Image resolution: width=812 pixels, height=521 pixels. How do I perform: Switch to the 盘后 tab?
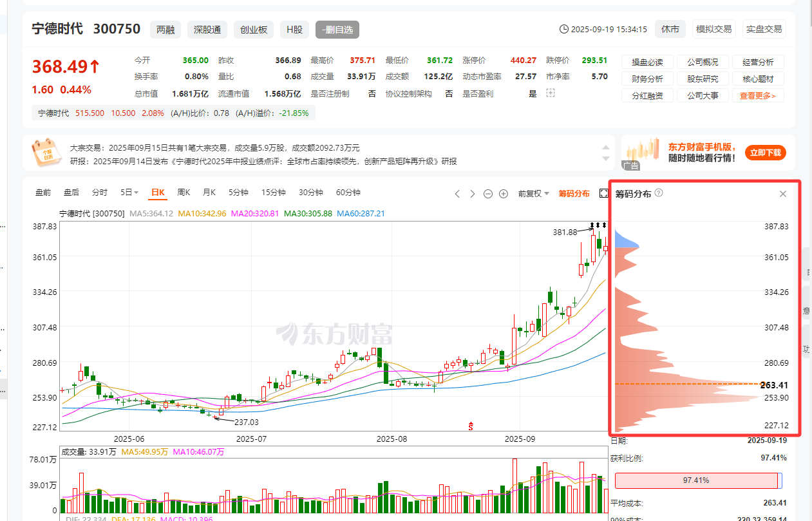pos(71,192)
